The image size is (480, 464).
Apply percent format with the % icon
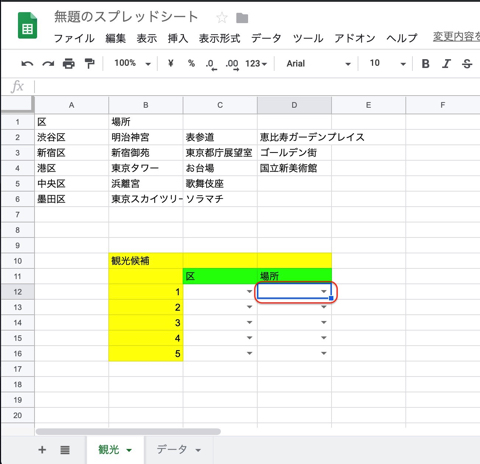click(191, 63)
